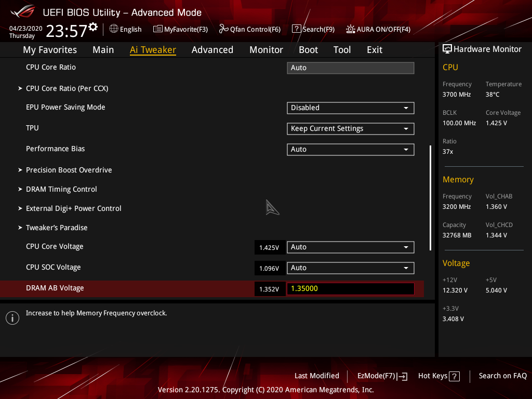
Task: Switch to Advanced tab
Action: pos(212,50)
